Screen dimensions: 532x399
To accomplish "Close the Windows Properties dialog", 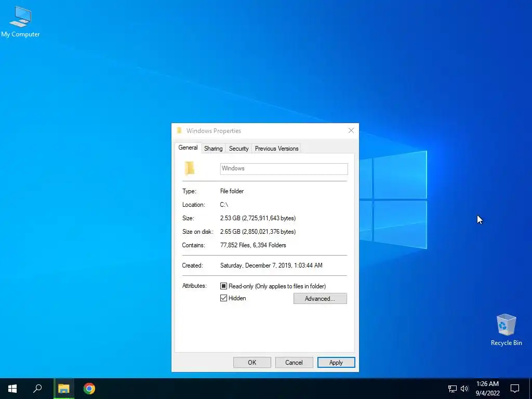I will pyautogui.click(x=351, y=130).
